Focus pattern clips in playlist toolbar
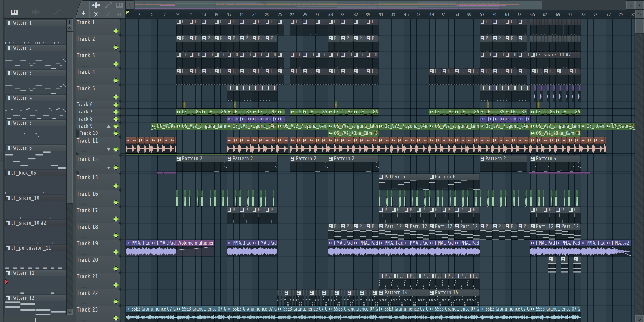This screenshot has height=322, width=644. tap(119, 5)
